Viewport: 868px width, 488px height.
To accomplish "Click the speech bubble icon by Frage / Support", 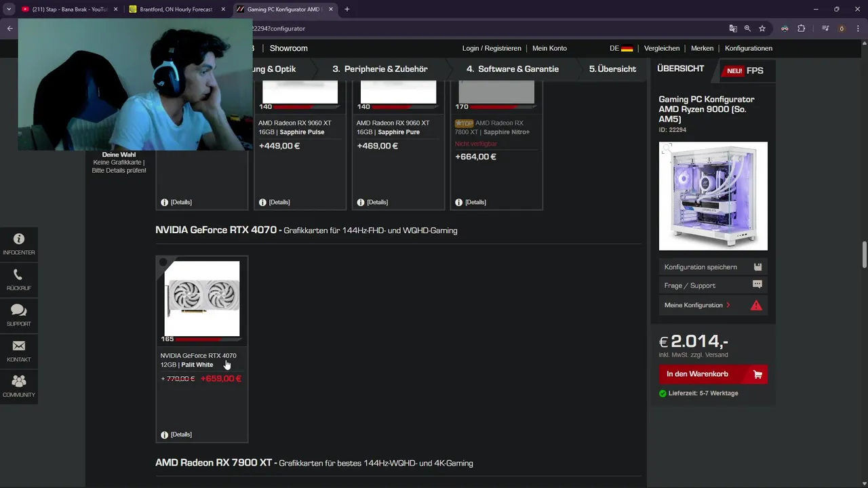I will click(x=757, y=285).
